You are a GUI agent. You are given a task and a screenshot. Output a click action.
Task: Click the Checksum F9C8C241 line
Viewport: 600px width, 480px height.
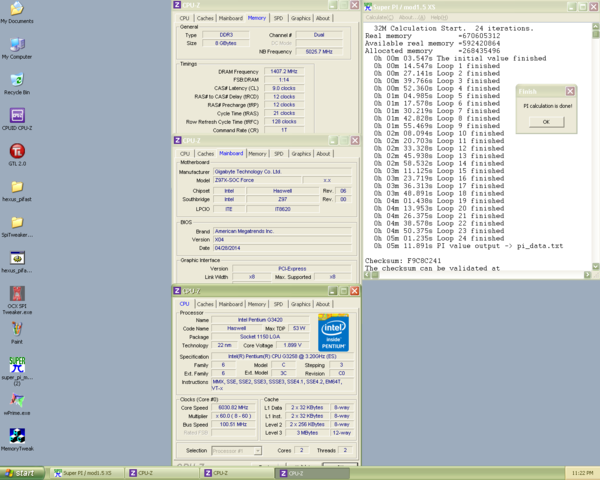tap(403, 261)
